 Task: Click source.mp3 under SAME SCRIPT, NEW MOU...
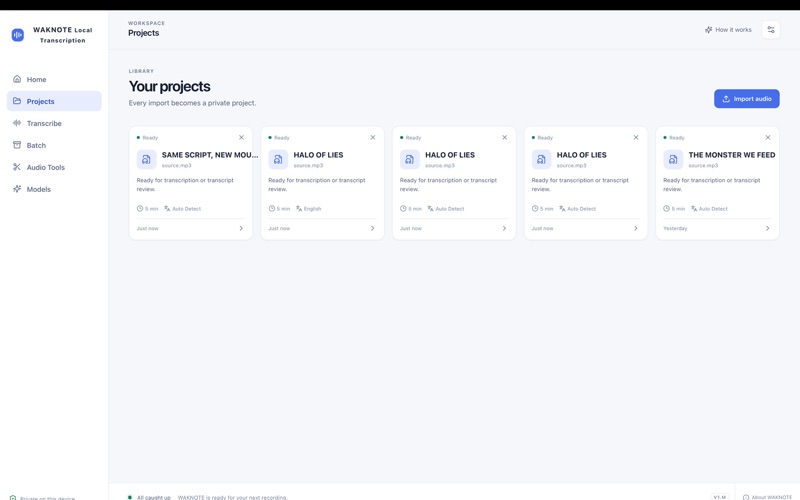(177, 165)
